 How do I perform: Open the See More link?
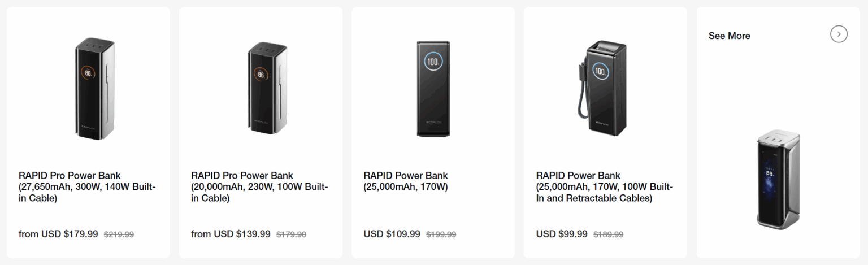click(729, 36)
